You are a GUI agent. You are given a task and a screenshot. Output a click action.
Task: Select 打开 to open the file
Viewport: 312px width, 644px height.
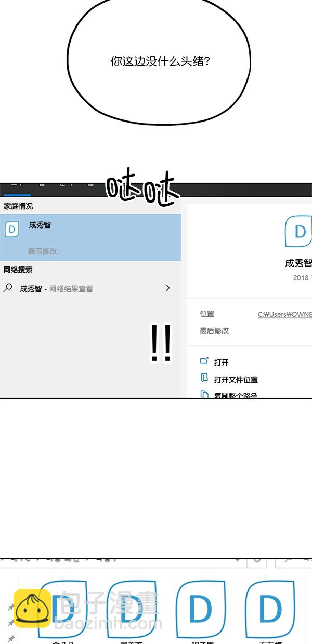221,362
